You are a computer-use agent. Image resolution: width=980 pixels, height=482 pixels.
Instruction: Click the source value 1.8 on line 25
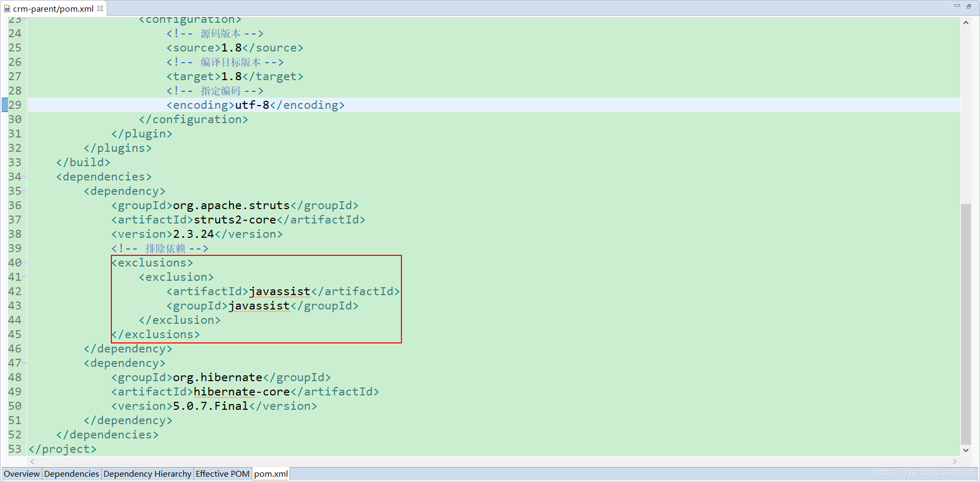coord(231,48)
